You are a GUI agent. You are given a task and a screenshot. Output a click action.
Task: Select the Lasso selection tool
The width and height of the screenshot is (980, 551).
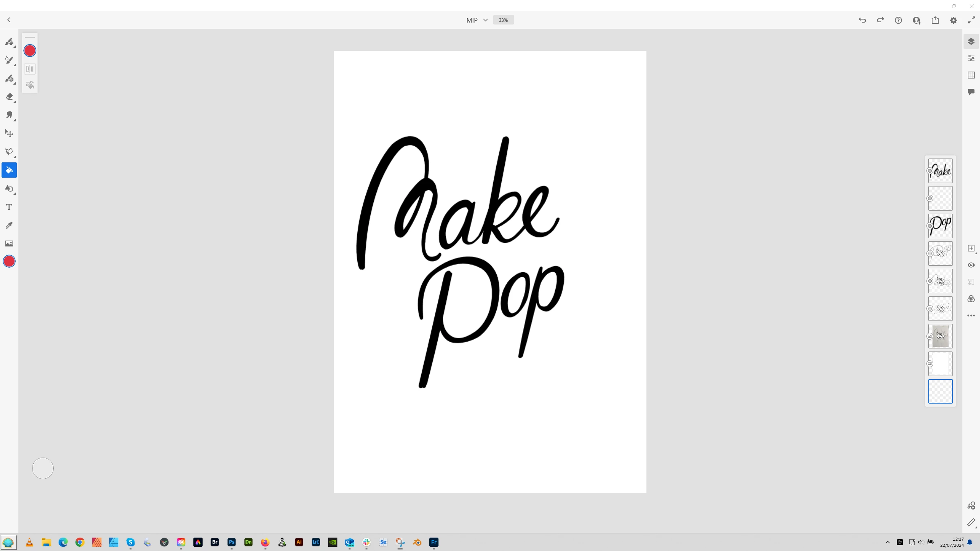(x=9, y=152)
